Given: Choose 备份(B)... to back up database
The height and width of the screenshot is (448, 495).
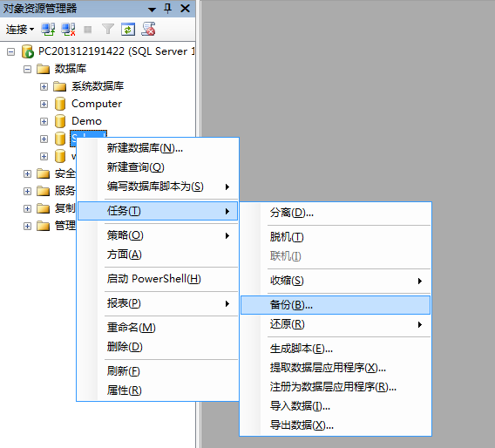Looking at the screenshot, I should (x=336, y=305).
